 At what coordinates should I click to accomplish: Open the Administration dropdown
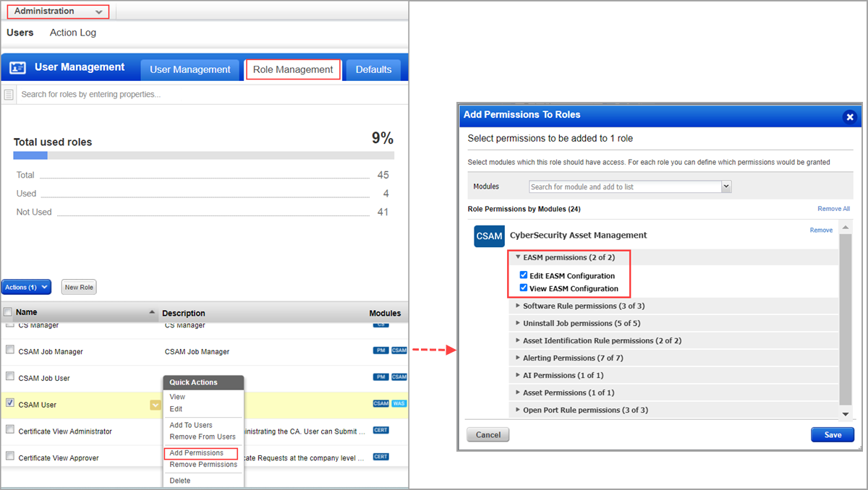[58, 11]
